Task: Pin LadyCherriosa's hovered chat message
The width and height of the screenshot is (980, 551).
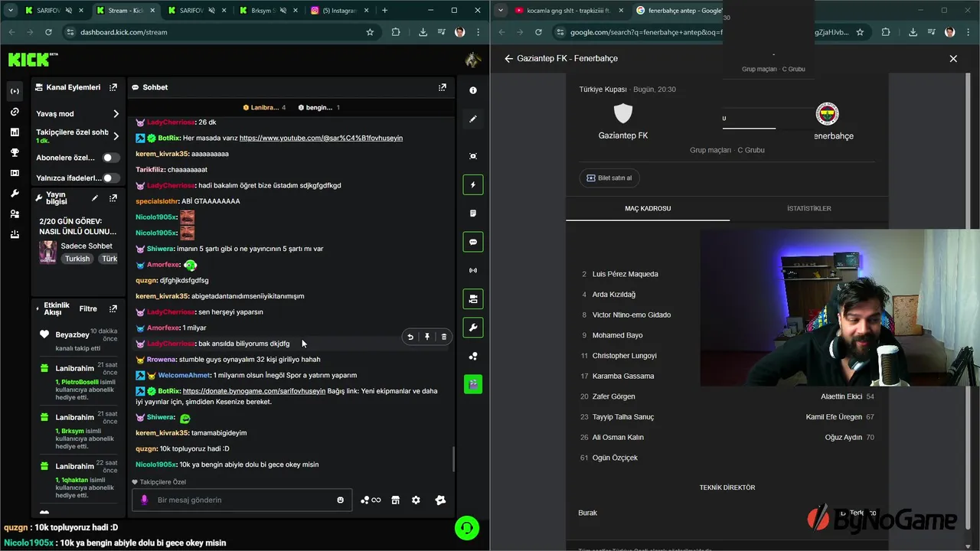Action: tap(427, 337)
